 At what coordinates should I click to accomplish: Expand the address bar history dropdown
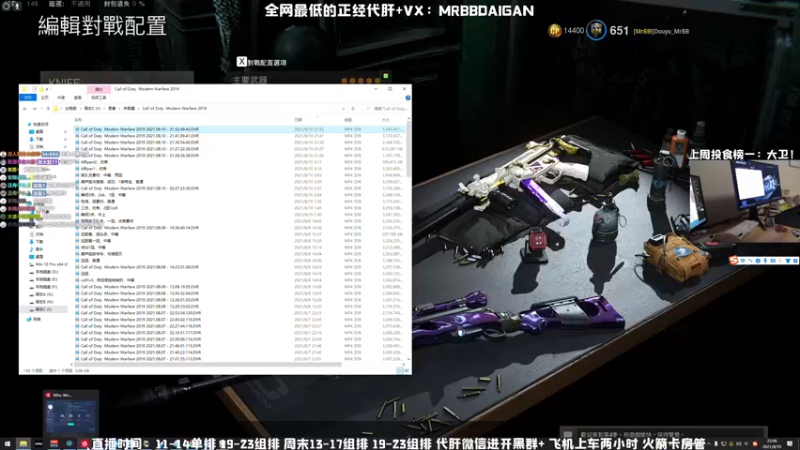coord(343,109)
